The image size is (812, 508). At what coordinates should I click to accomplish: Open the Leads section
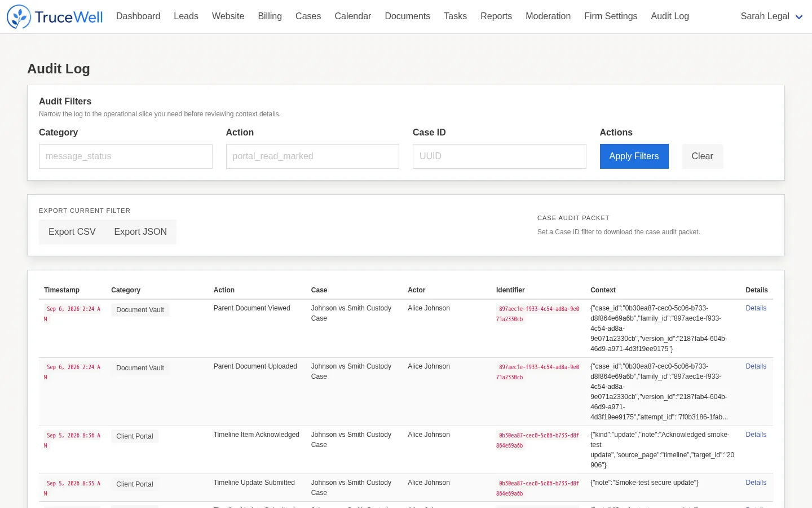pyautogui.click(x=186, y=16)
